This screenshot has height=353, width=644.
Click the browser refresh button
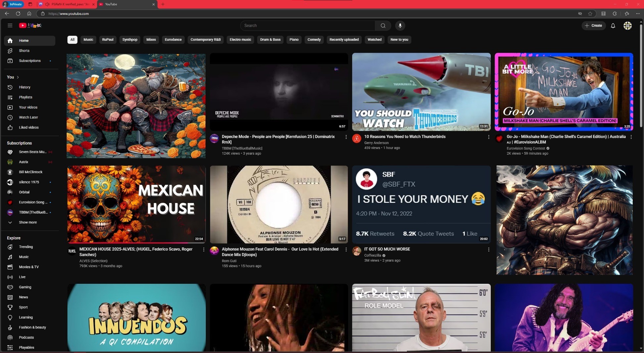(18, 14)
